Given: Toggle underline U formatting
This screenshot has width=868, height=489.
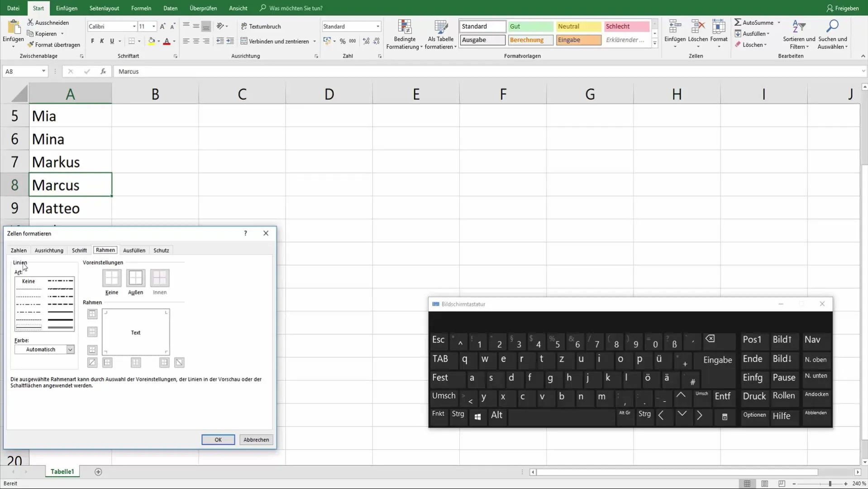Looking at the screenshot, I should click(112, 41).
